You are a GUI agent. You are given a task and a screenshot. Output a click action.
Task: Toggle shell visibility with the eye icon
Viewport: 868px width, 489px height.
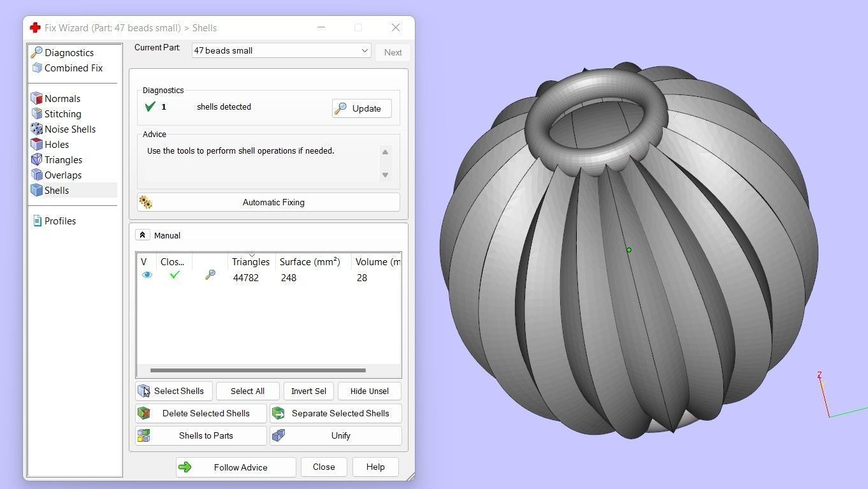point(147,275)
